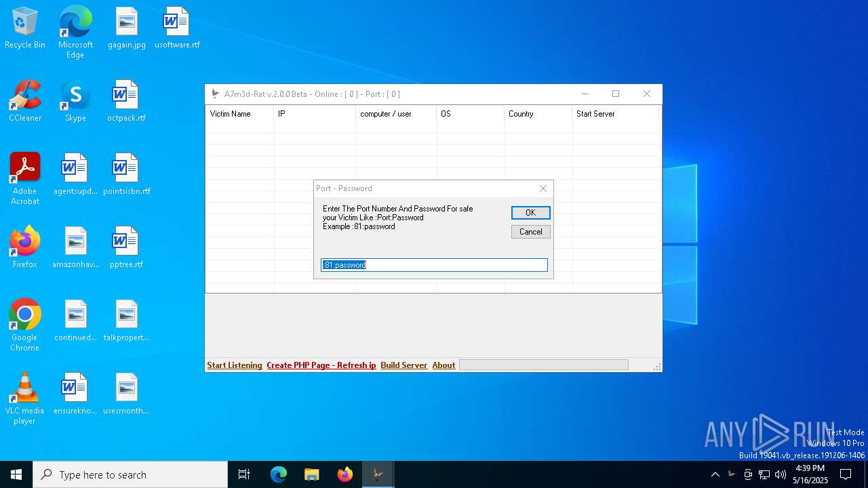Screen dimensions: 868x488
Task: Open Task View on the taskbar
Action: click(244, 474)
